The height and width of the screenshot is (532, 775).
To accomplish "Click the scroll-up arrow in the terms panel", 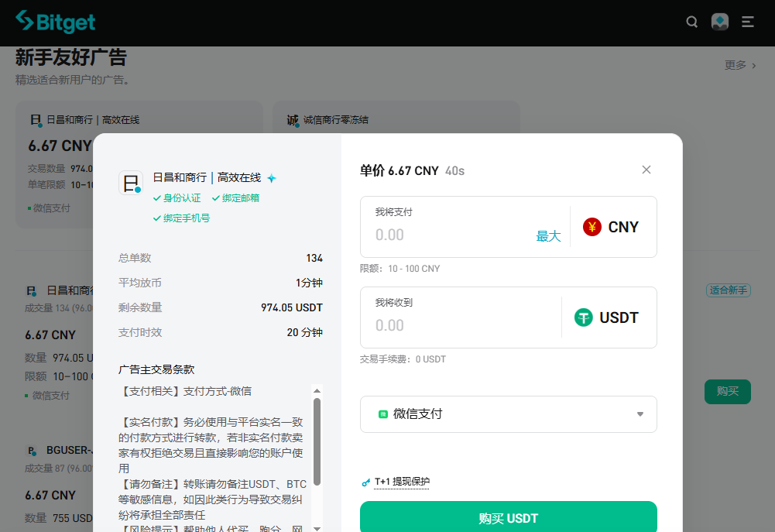I will pyautogui.click(x=317, y=390).
